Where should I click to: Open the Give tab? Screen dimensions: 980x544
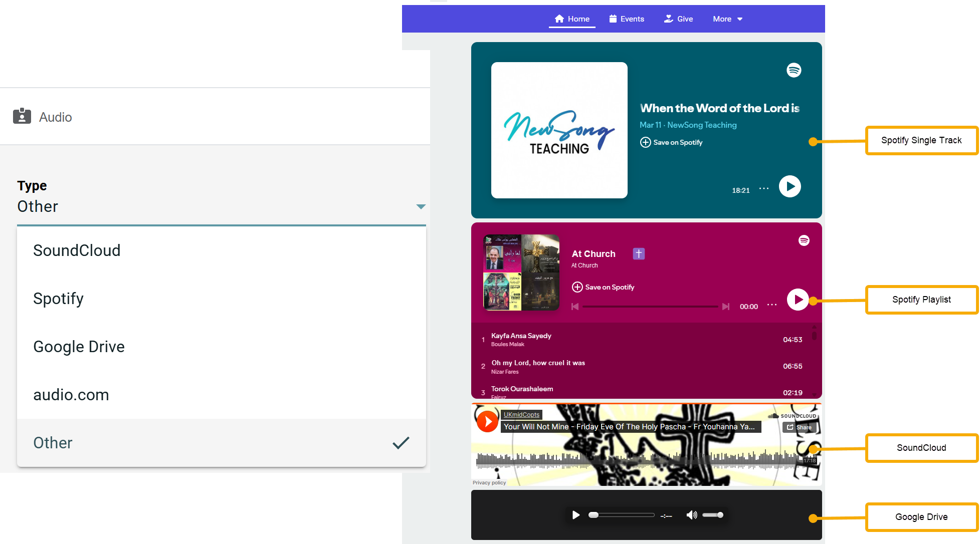pyautogui.click(x=679, y=19)
